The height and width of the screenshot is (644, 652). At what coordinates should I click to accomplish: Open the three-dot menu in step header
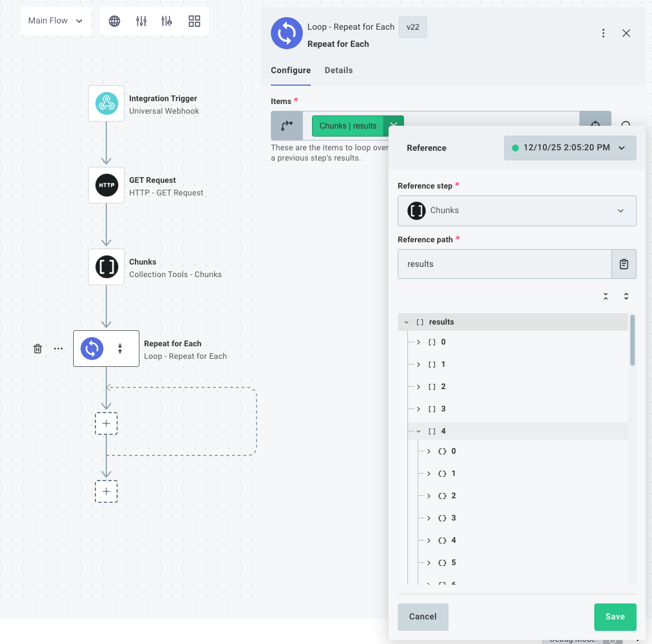click(x=603, y=33)
